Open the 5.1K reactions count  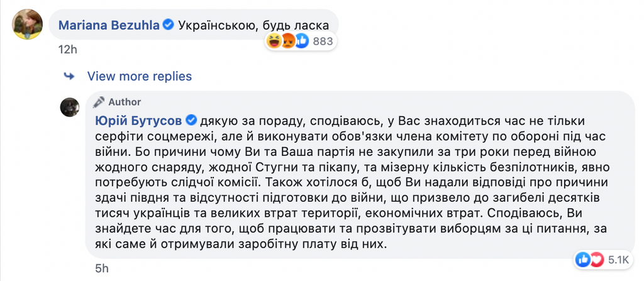[x=618, y=259]
